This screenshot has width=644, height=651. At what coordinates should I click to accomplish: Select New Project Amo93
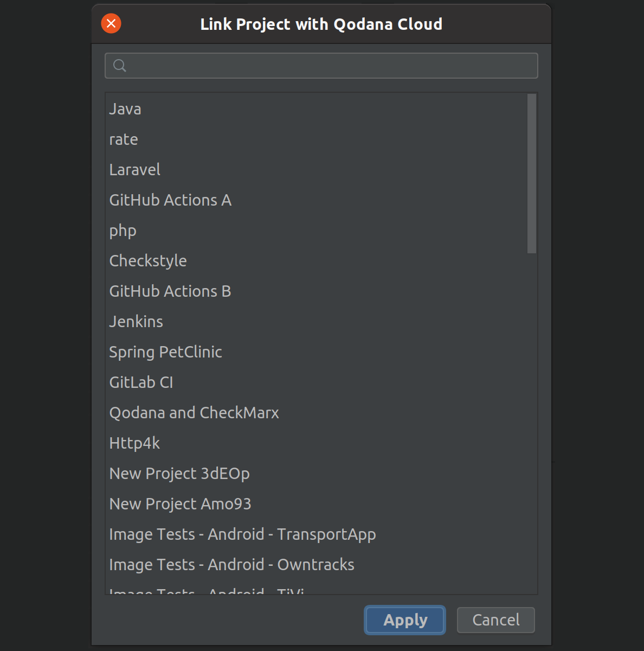(181, 503)
